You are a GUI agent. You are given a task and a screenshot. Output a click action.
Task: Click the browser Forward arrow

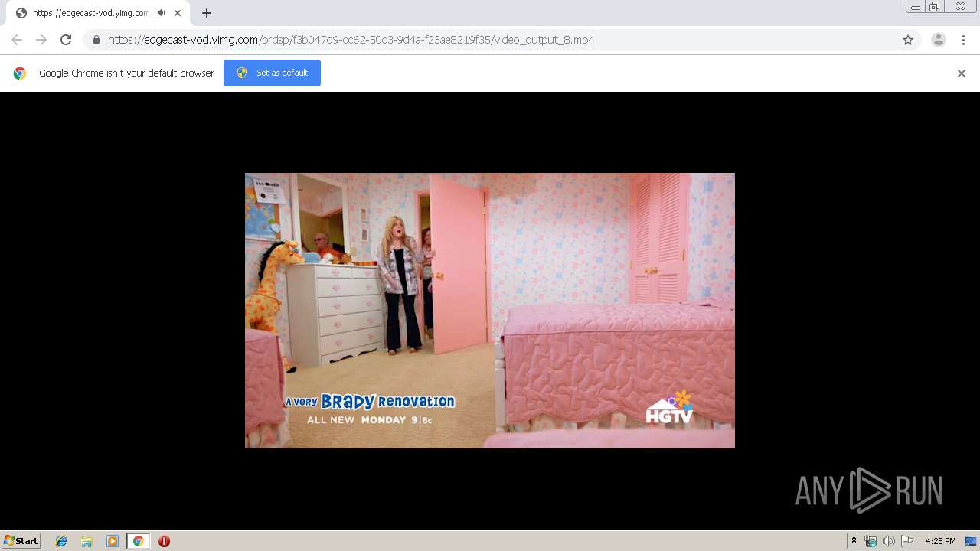coord(41,40)
